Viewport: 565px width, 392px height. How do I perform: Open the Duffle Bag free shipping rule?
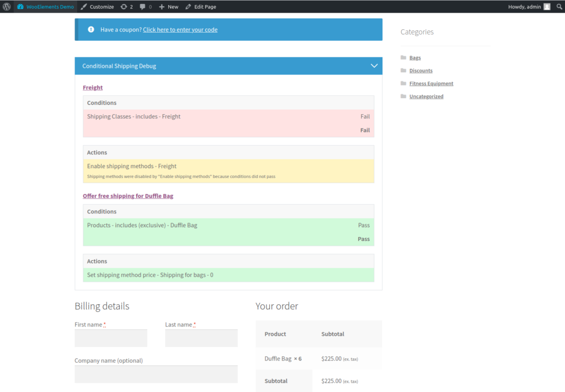point(128,196)
